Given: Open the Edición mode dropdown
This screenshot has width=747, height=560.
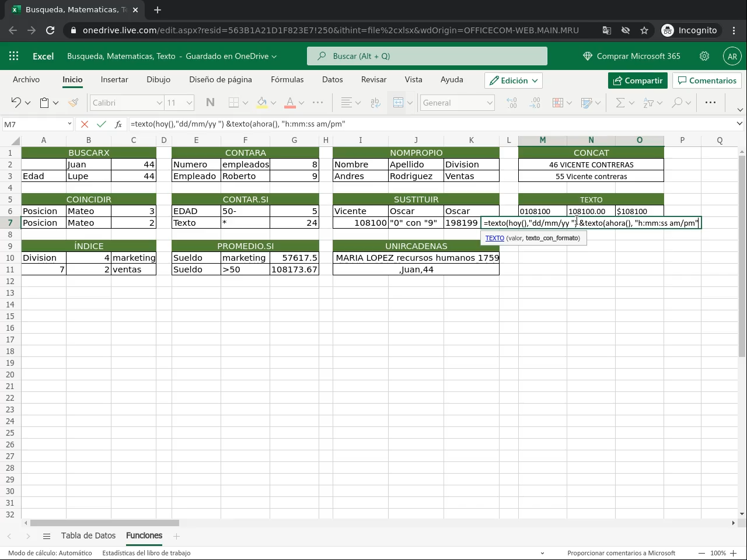Looking at the screenshot, I should click(x=514, y=80).
